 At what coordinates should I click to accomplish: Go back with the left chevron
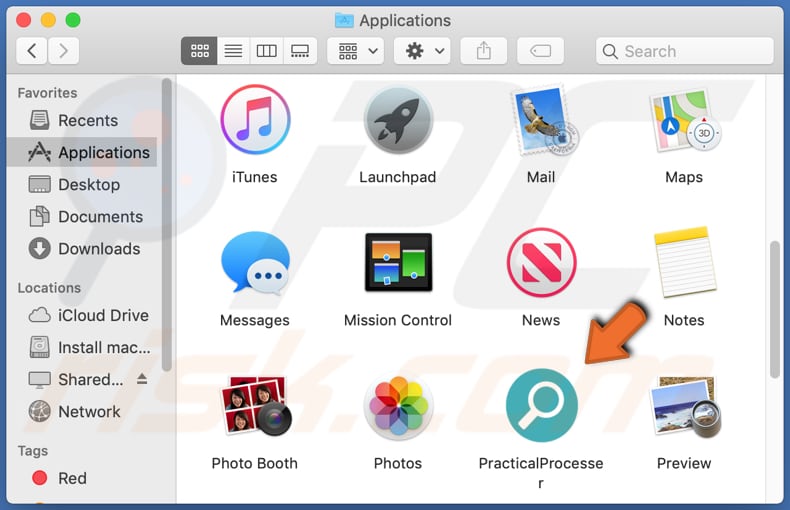32,51
